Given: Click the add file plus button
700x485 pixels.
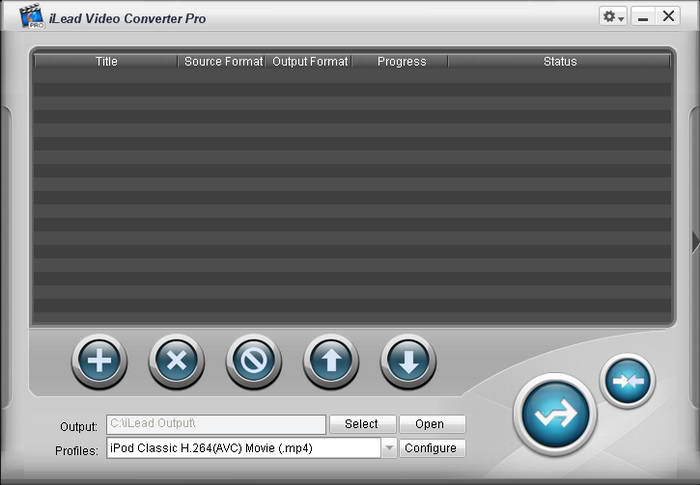Looking at the screenshot, I should click(x=99, y=361).
